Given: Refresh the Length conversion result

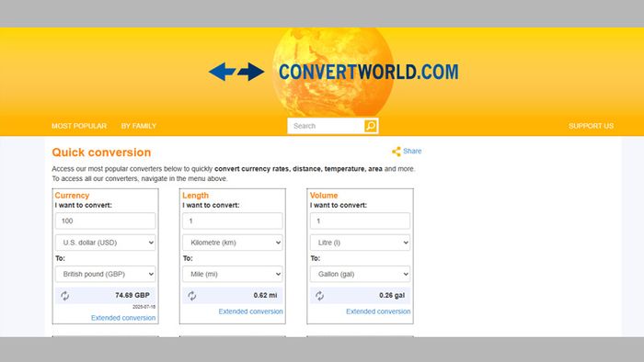Looking at the screenshot, I should (191, 296).
